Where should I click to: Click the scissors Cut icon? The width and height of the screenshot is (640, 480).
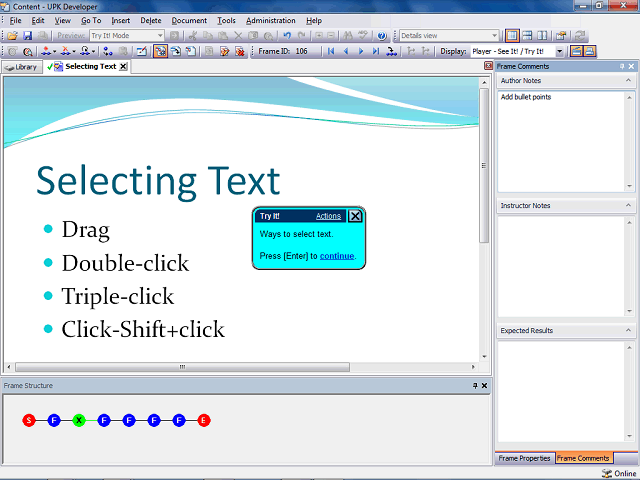(193, 36)
